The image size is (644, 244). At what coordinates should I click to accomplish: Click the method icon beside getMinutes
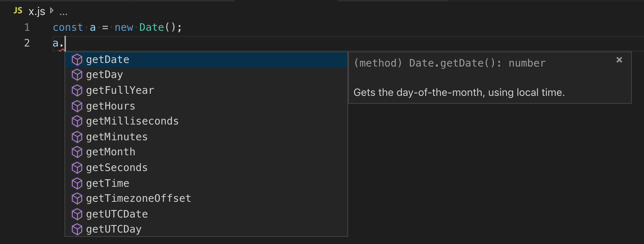coord(77,137)
